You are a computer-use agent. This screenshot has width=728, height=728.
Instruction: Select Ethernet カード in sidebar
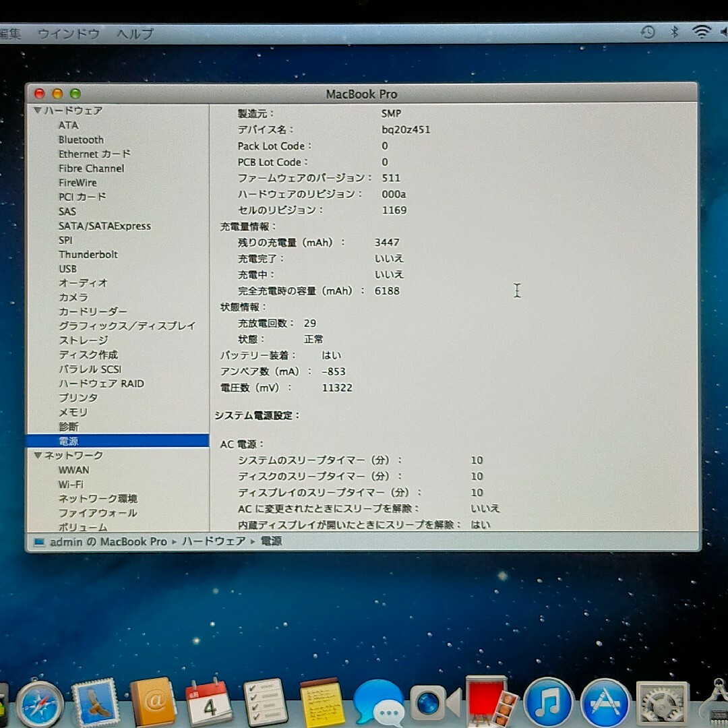tap(94, 154)
